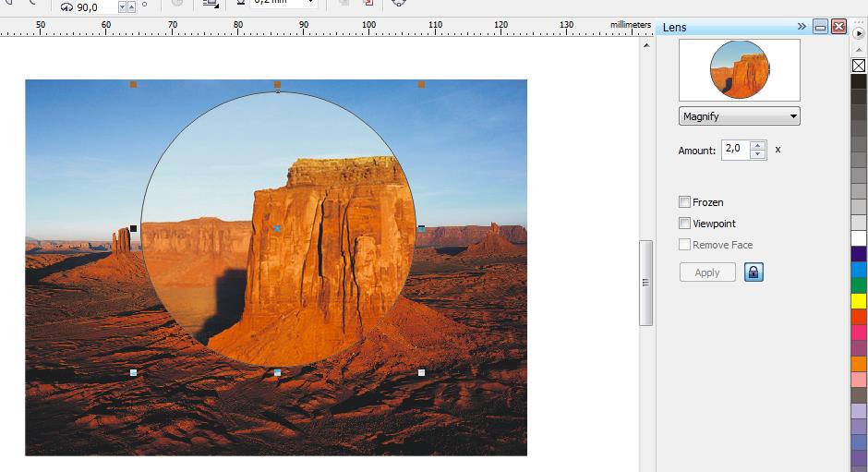Select the bottom-left selection handle
The height and width of the screenshot is (472, 868).
click(x=133, y=373)
